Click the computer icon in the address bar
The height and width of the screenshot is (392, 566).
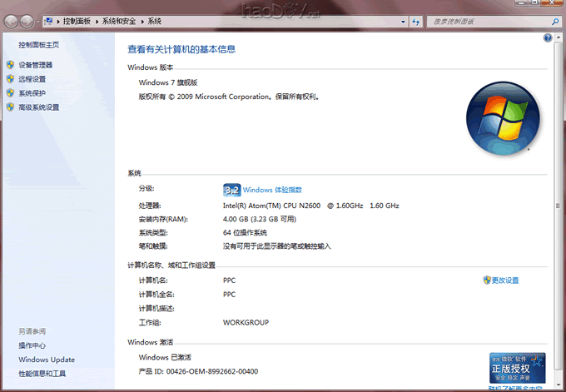[48, 19]
